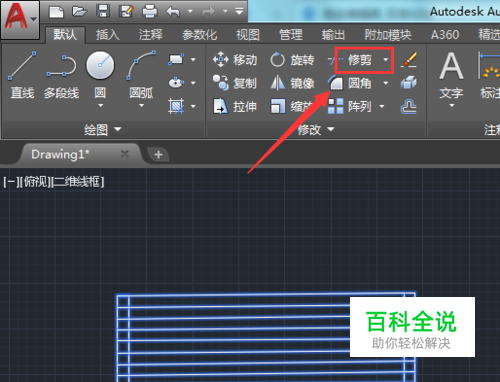Undo the last action
This screenshot has width=500, height=382.
pyautogui.click(x=173, y=12)
